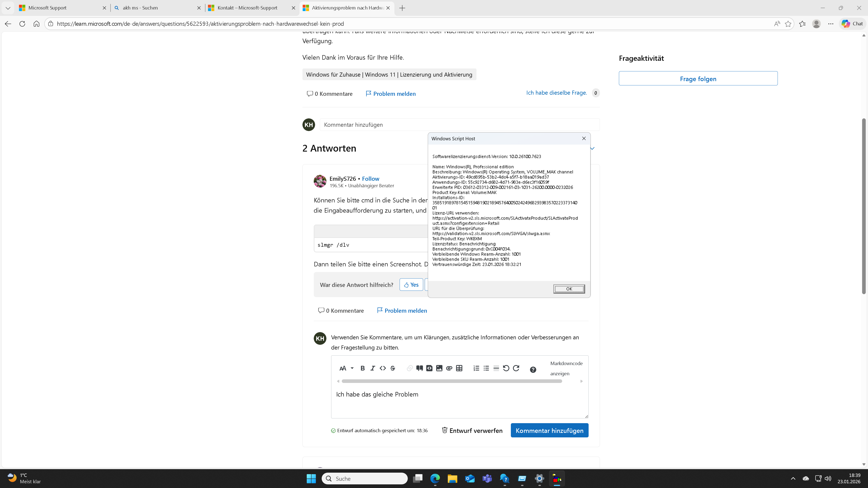Click the Kommentar hinzufügen input field

(460, 125)
